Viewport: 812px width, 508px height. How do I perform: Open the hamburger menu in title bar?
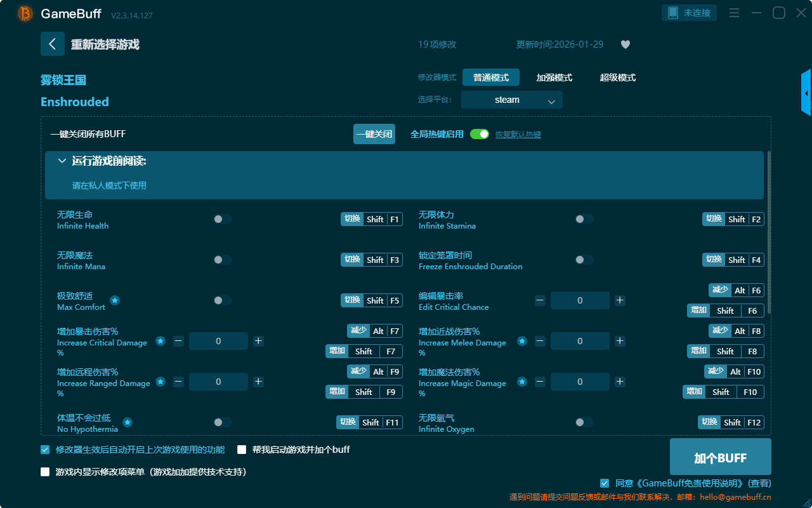pyautogui.click(x=734, y=13)
